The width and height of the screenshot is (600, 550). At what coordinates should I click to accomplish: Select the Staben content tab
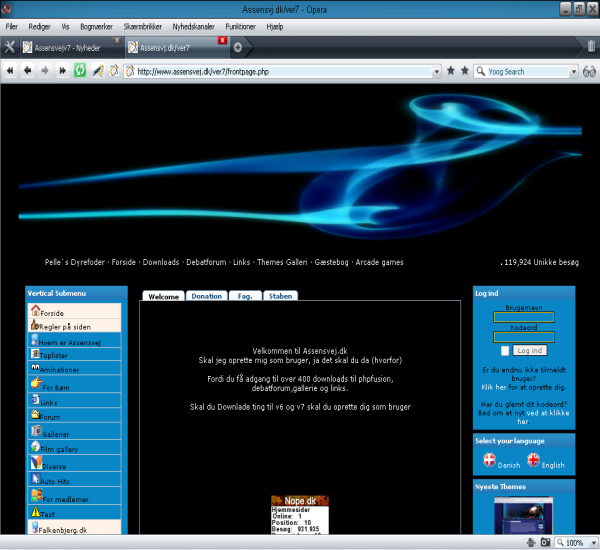[x=280, y=296]
